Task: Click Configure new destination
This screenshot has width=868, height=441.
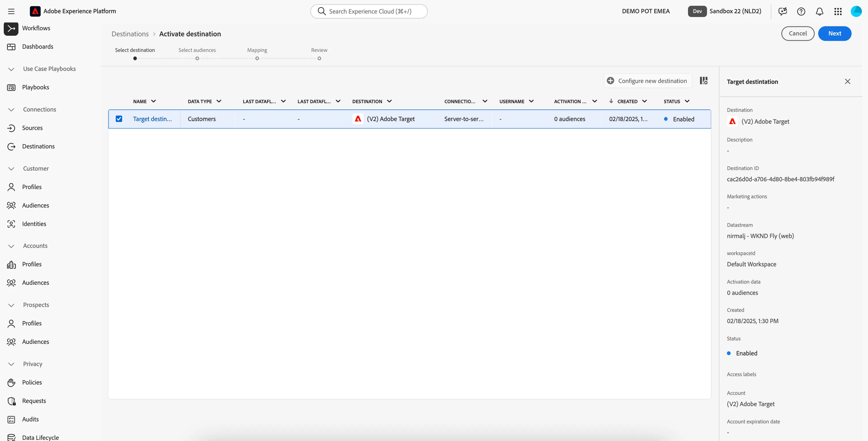Action: click(x=648, y=81)
